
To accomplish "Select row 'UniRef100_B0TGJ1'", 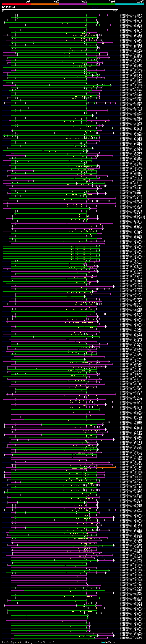I will (x=131, y=63).
